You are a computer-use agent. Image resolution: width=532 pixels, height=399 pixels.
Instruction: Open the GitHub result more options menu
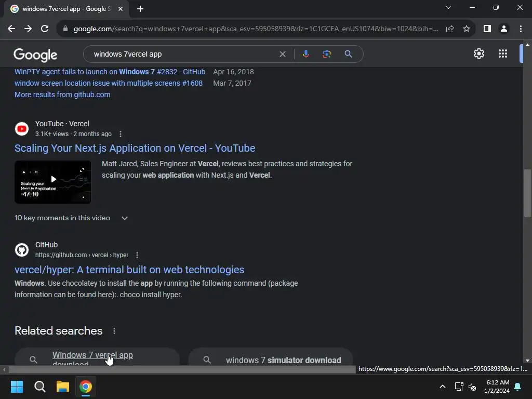[x=137, y=255]
